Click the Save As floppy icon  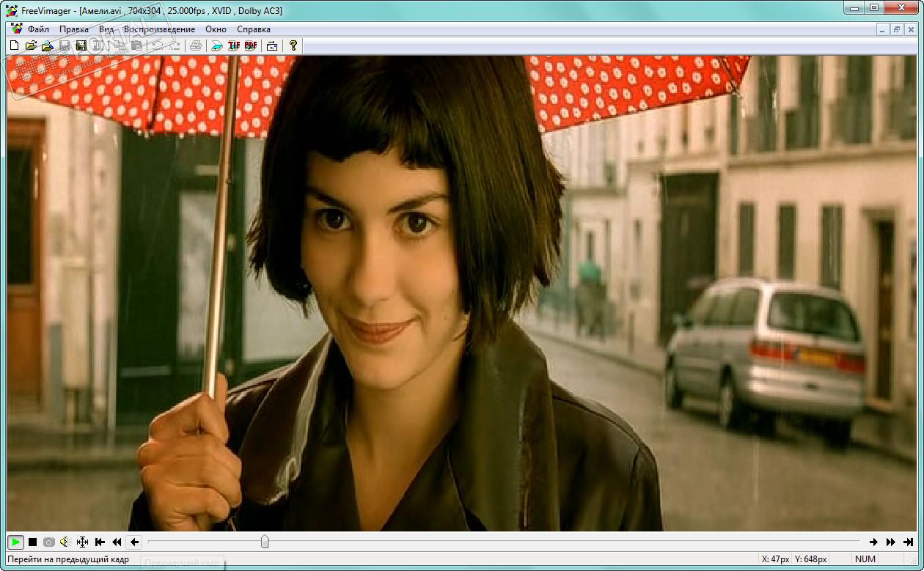(81, 45)
